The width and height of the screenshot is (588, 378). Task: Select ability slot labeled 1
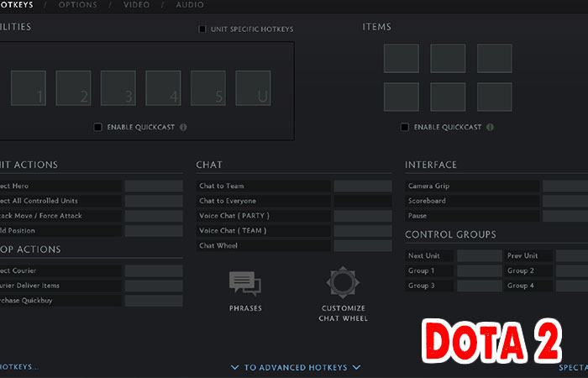click(x=29, y=88)
